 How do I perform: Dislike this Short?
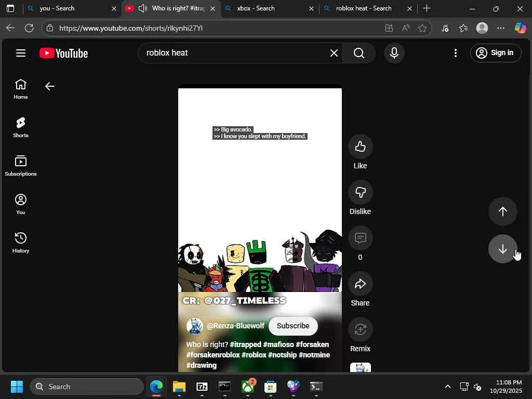point(361,192)
